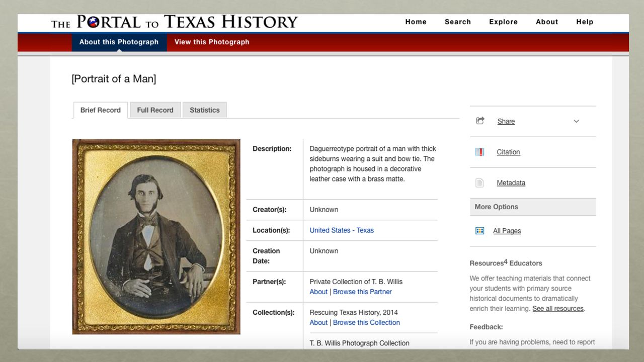Viewport: 644px width, 362px height.
Task: Click About link under Partner(s)
Action: pyautogui.click(x=318, y=292)
